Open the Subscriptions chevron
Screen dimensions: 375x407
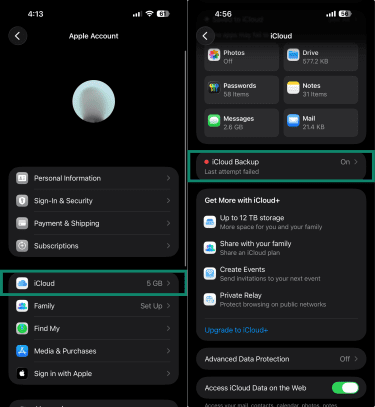168,246
